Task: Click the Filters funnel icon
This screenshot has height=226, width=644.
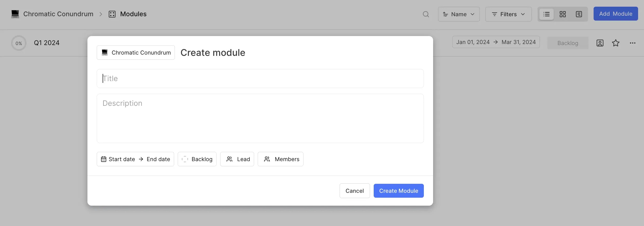Action: [494, 14]
